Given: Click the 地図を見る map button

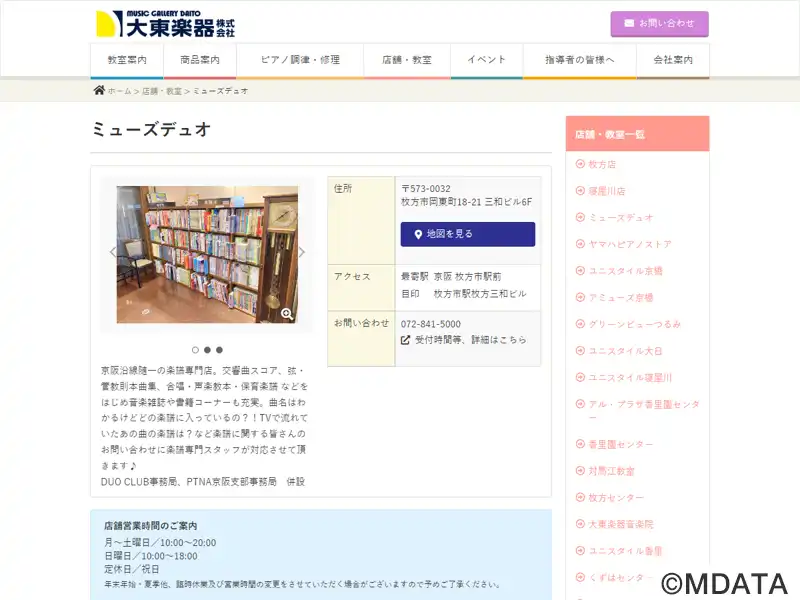Looking at the screenshot, I should click(x=468, y=234).
